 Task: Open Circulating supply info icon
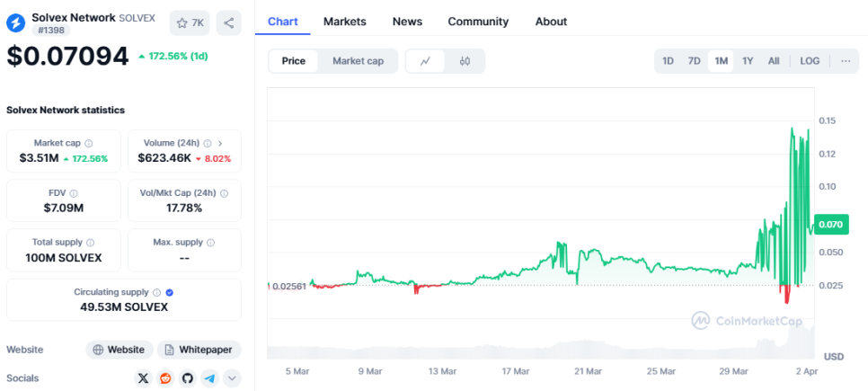coord(156,292)
